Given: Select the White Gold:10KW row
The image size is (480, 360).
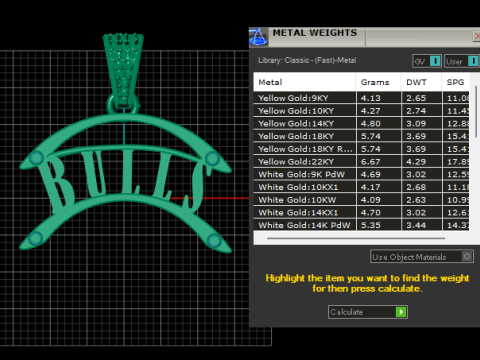Looking at the screenshot, I should [x=361, y=200].
